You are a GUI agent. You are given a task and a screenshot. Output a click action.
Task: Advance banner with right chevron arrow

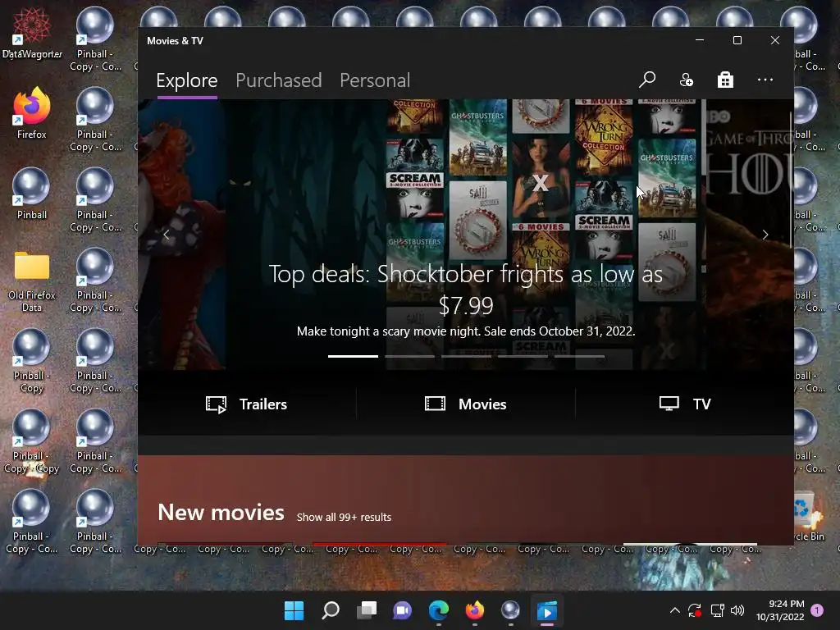click(765, 235)
